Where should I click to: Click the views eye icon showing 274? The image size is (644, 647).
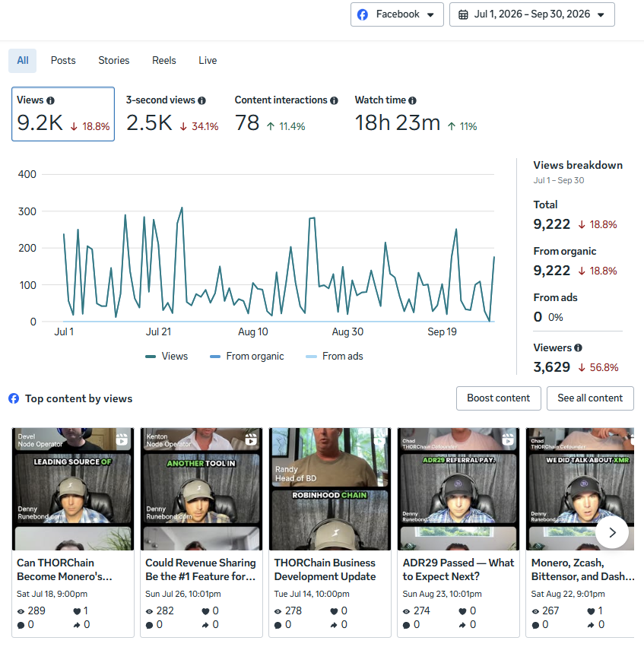pyautogui.click(x=406, y=611)
